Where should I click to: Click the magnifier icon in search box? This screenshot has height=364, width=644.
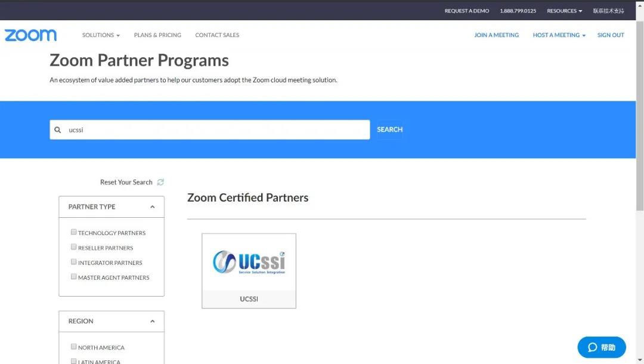(x=58, y=130)
